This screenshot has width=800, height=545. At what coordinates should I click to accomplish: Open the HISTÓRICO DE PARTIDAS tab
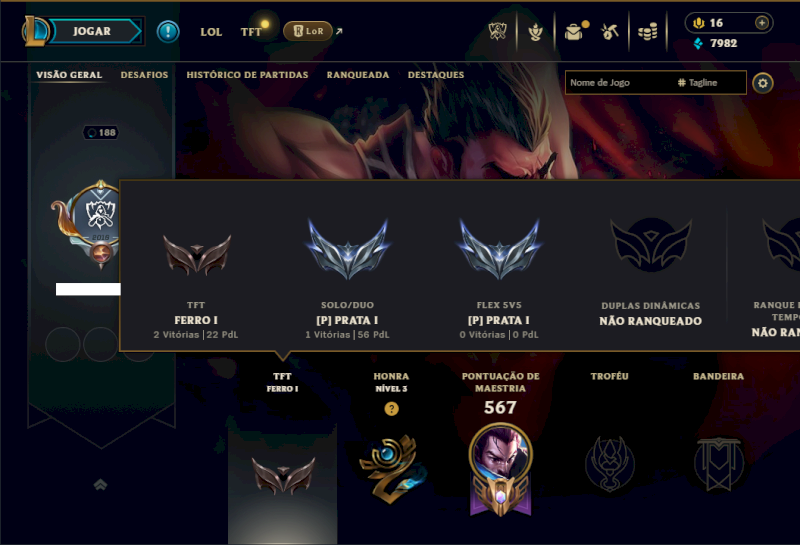coord(247,75)
